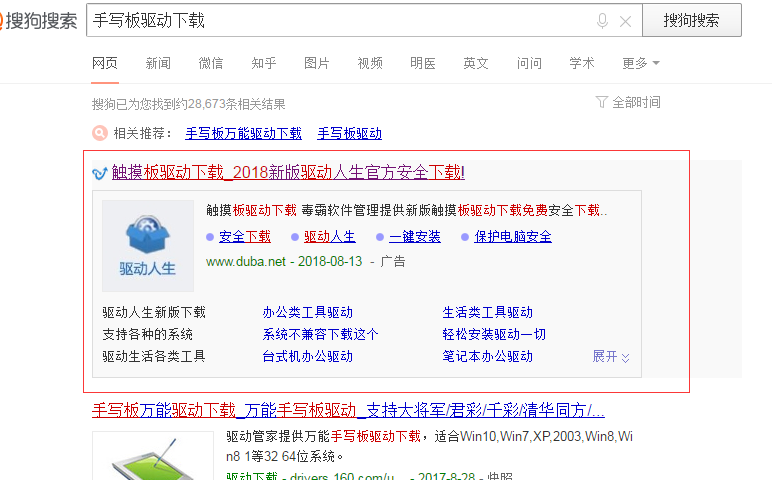Open the 安全下载 link
Screen dimensions: 772x480
pyautogui.click(x=244, y=237)
